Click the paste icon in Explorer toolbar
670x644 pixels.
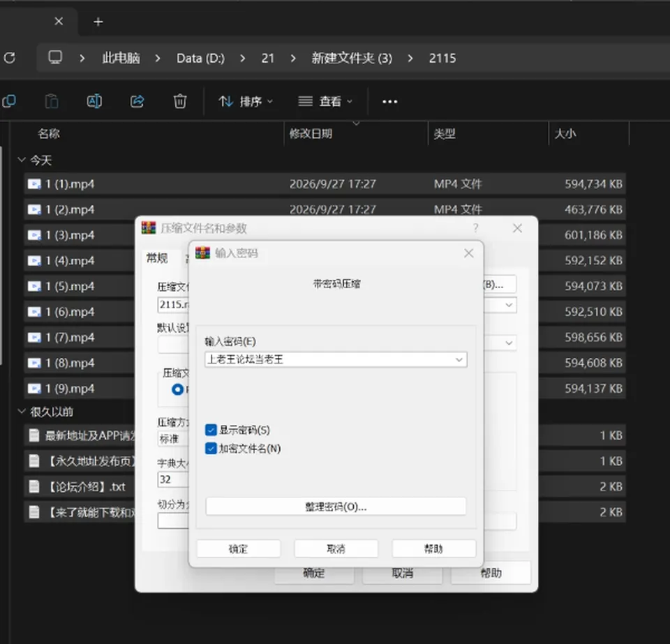click(52, 101)
